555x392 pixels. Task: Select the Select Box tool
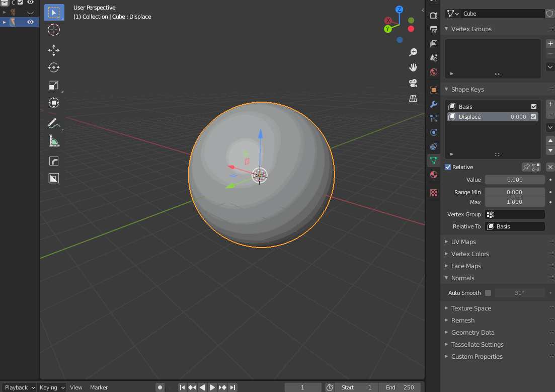pyautogui.click(x=54, y=13)
